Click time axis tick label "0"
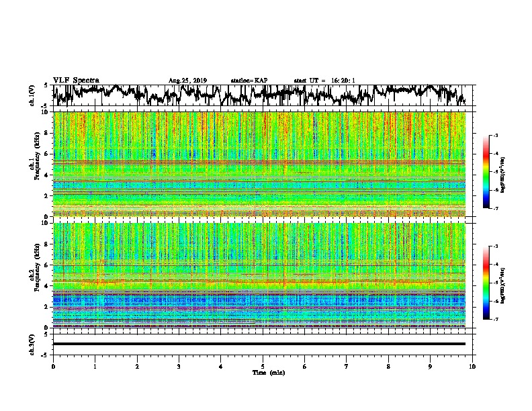The height and width of the screenshot is (411, 532). click(53, 367)
